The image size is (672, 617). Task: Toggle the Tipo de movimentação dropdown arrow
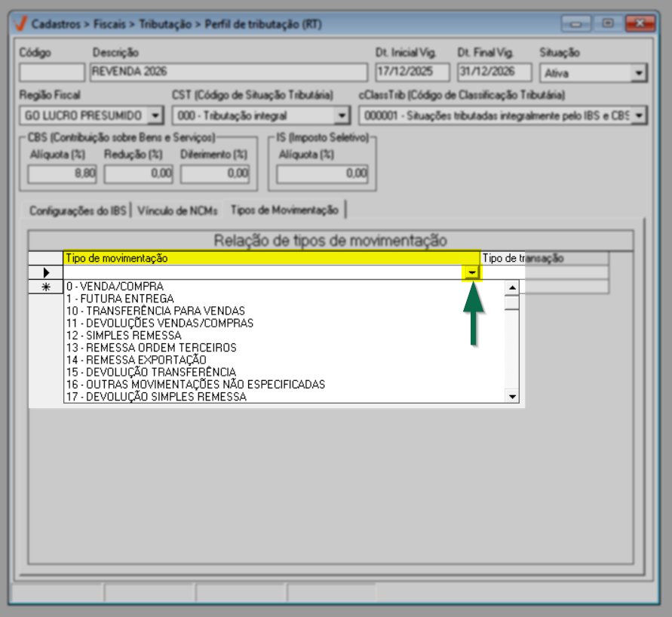pos(472,272)
